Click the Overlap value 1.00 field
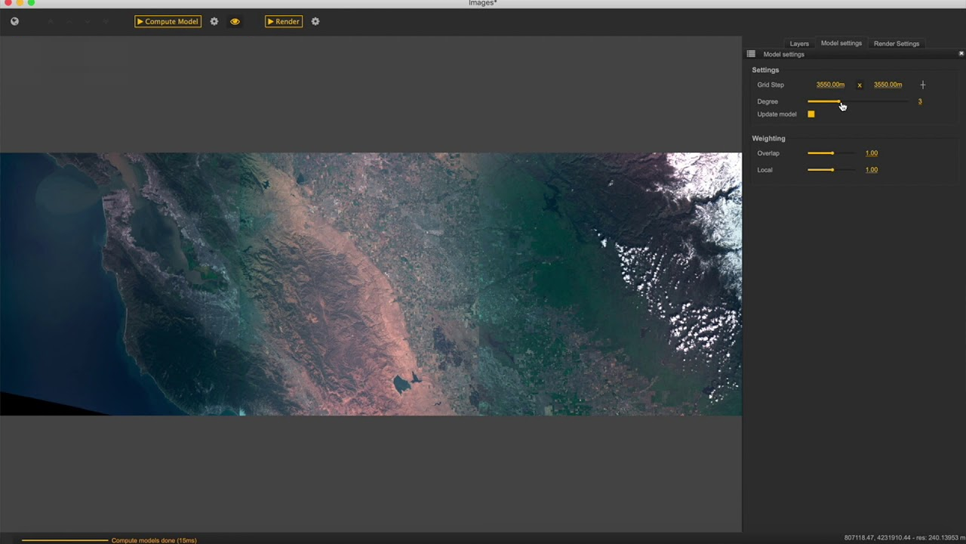This screenshot has width=966, height=544. (871, 153)
